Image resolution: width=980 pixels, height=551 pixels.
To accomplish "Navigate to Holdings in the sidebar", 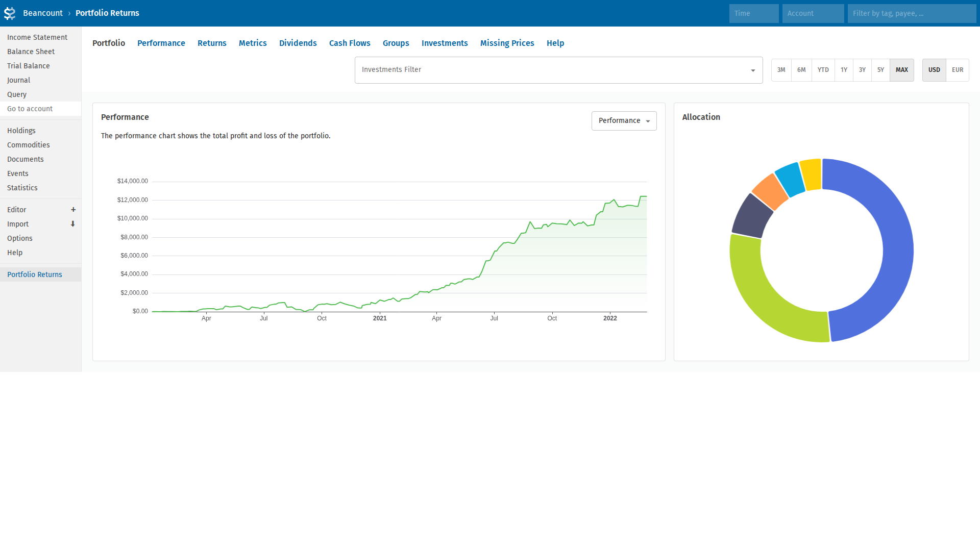I will (x=21, y=131).
